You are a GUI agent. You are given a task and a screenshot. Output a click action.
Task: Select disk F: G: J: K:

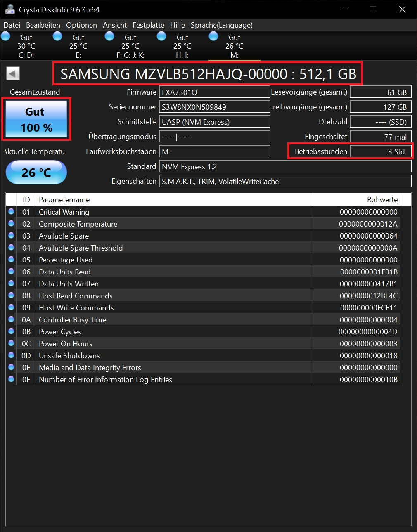130,46
